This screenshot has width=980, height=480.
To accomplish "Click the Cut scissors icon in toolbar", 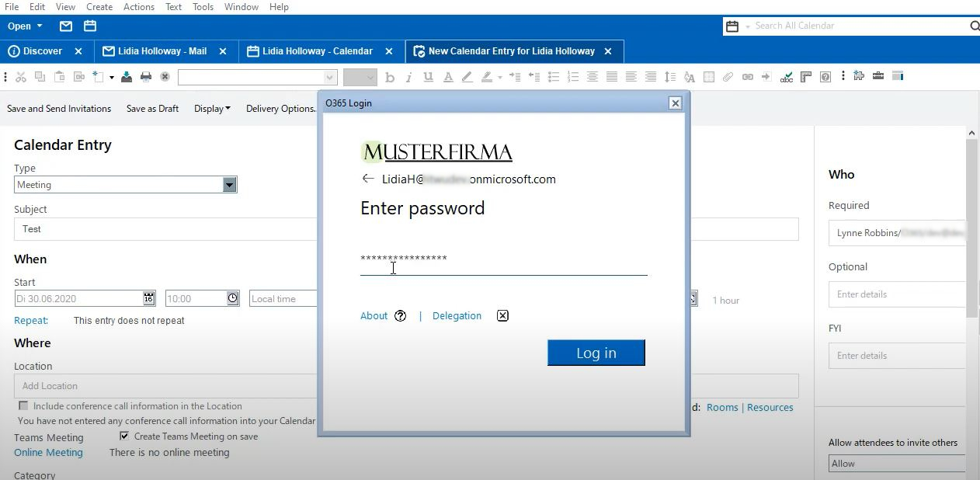I will click(21, 77).
